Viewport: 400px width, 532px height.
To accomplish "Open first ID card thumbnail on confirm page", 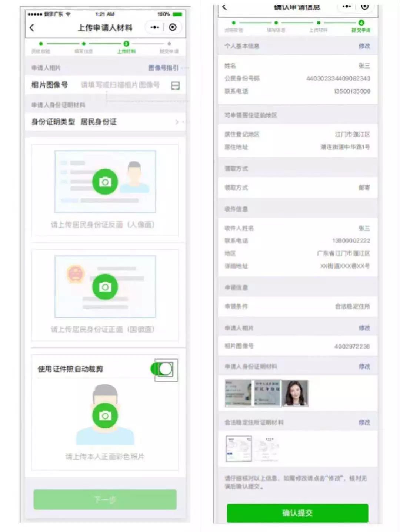I will tap(239, 393).
